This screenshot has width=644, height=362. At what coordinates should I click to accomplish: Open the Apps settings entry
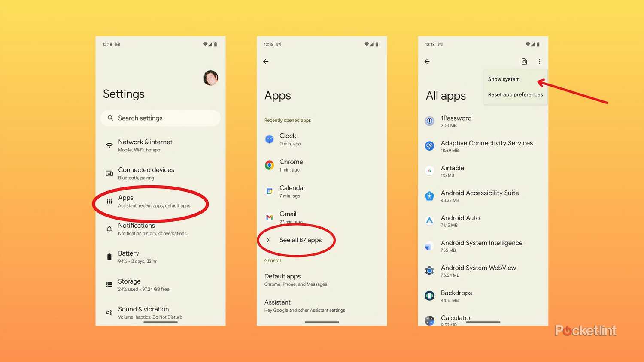[x=161, y=201]
